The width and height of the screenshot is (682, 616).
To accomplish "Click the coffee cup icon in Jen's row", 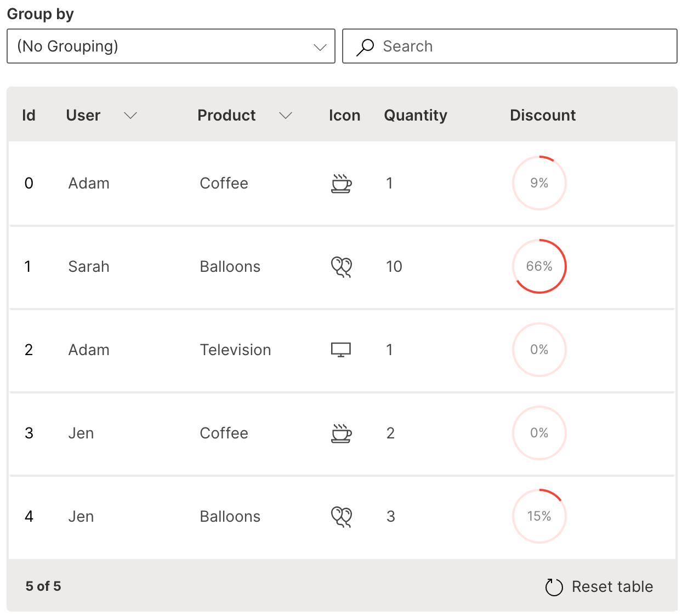I will (x=341, y=434).
